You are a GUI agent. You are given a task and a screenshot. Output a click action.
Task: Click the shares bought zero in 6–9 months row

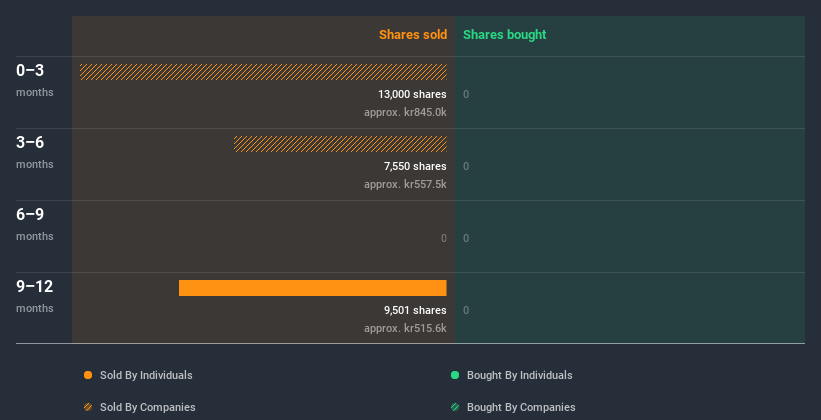[x=466, y=238]
